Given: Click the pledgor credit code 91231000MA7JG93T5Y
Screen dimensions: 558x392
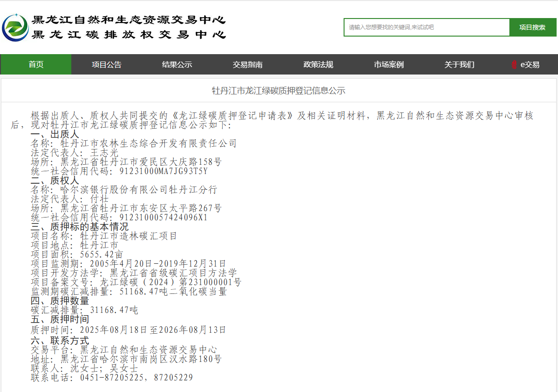Looking at the screenshot, I should (x=163, y=171).
